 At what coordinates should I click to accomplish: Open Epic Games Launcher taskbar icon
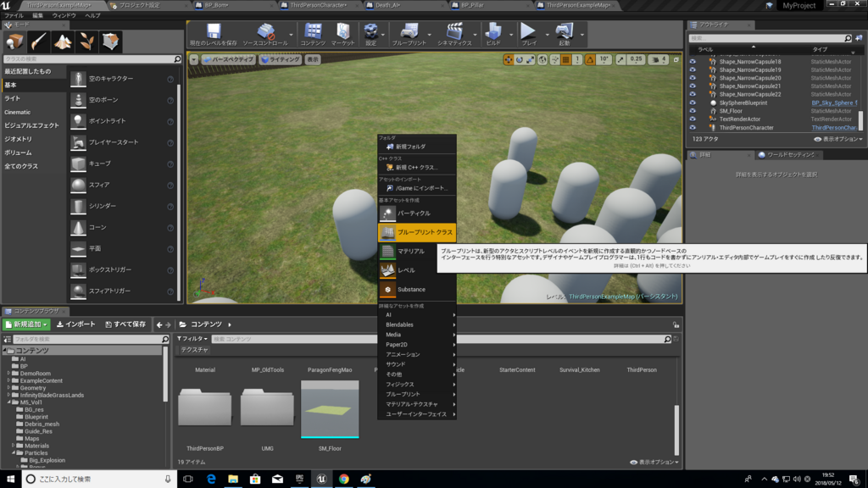(x=299, y=480)
